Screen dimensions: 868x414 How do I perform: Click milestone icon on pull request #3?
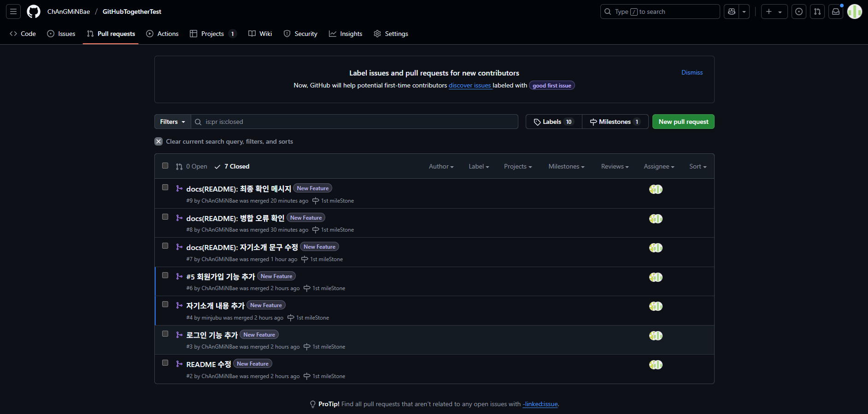click(x=307, y=347)
